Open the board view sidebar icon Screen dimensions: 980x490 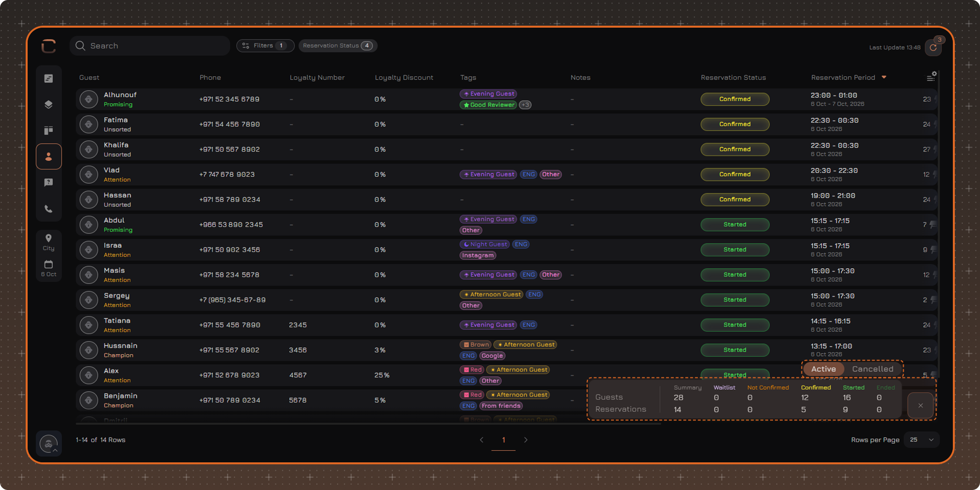point(48,130)
